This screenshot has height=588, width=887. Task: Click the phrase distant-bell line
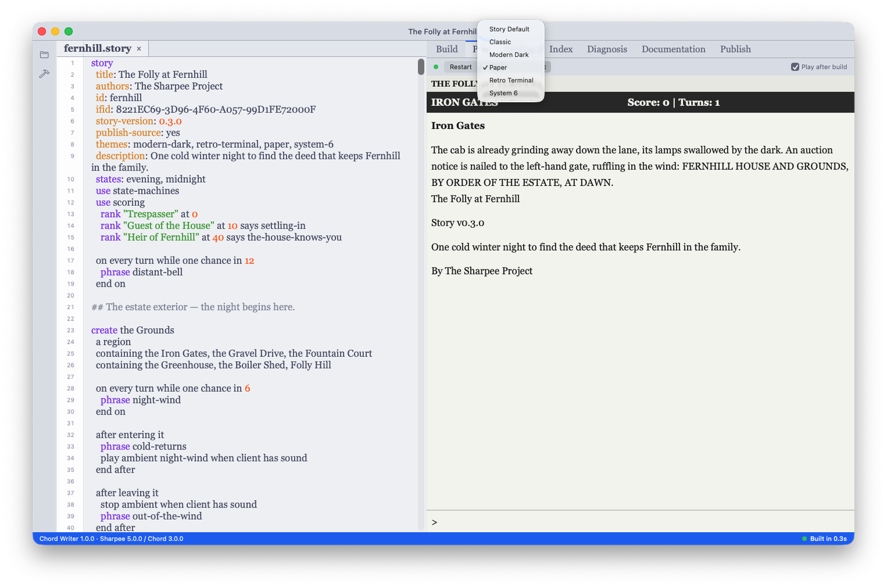coord(142,272)
